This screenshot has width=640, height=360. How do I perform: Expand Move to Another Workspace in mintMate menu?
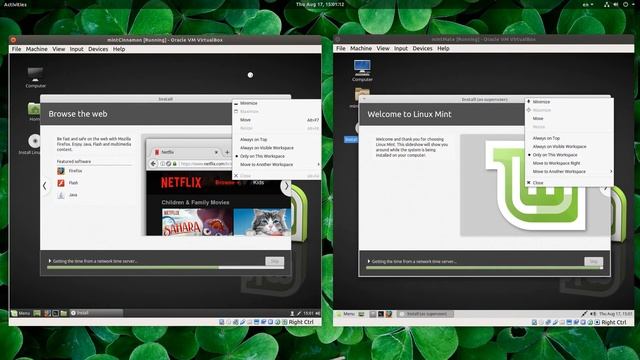click(569, 172)
